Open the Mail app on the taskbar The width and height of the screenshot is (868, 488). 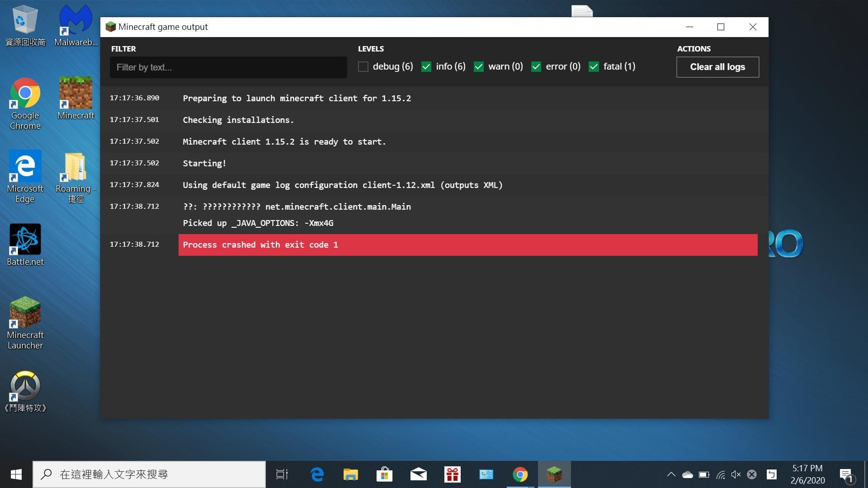[419, 474]
